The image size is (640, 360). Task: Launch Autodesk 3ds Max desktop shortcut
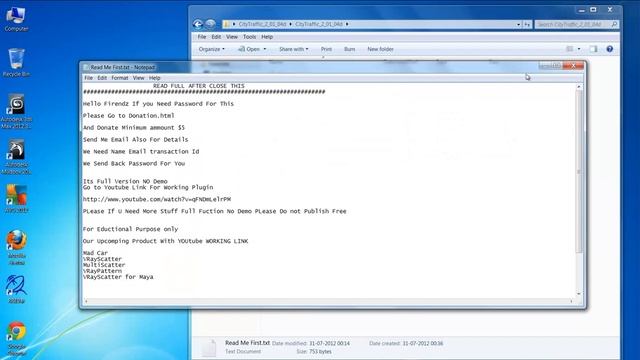point(16,111)
